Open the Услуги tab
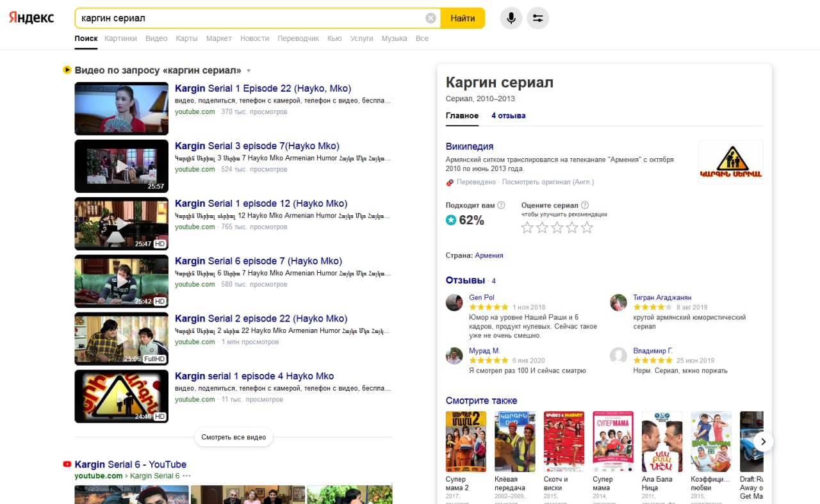This screenshot has width=820, height=504. pyautogui.click(x=362, y=38)
